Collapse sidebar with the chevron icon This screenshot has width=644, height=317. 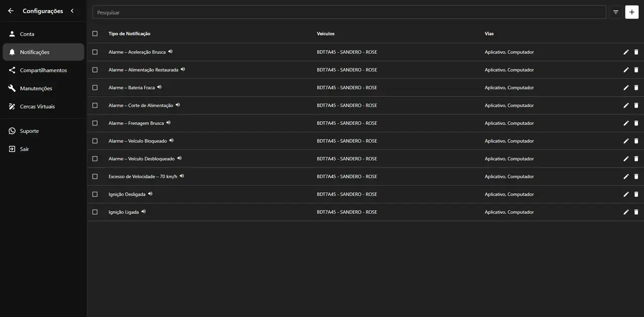(x=72, y=11)
